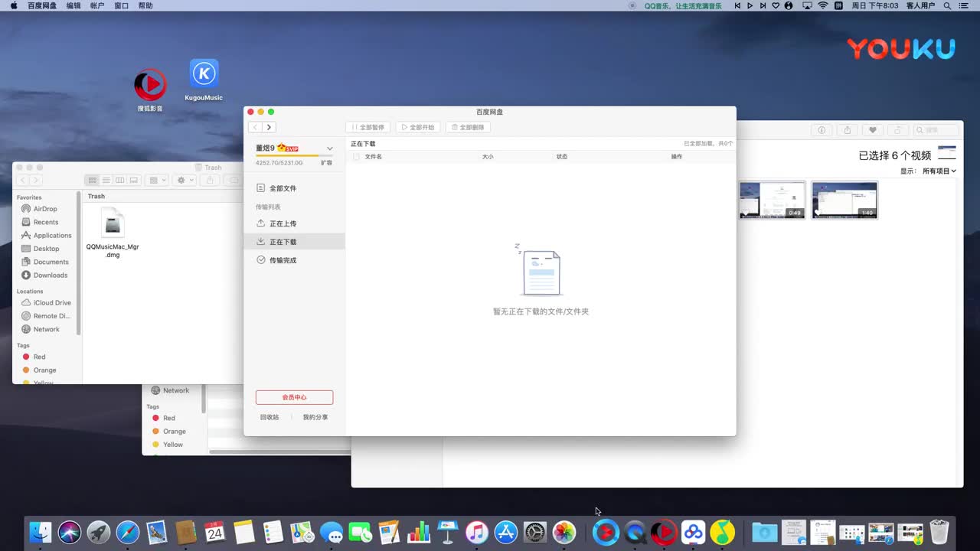Image resolution: width=980 pixels, height=551 pixels.
Task: Open Wi-Fi status menu
Action: 823,5
